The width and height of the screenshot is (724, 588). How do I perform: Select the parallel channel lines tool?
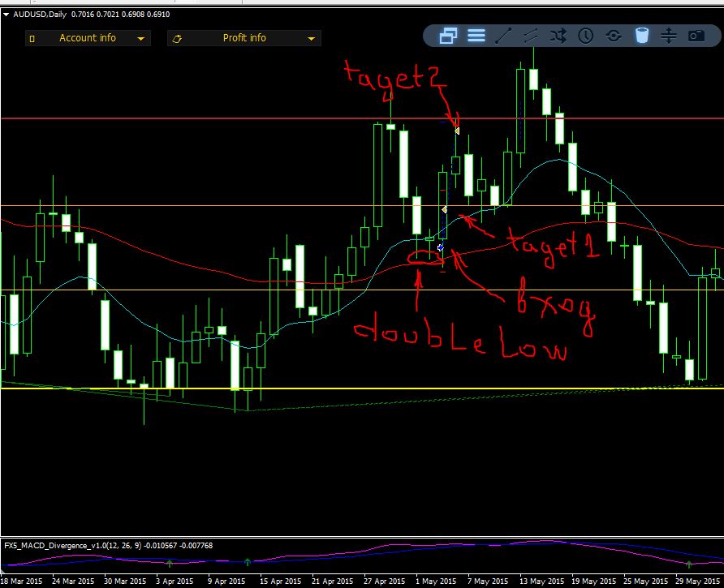tap(531, 36)
